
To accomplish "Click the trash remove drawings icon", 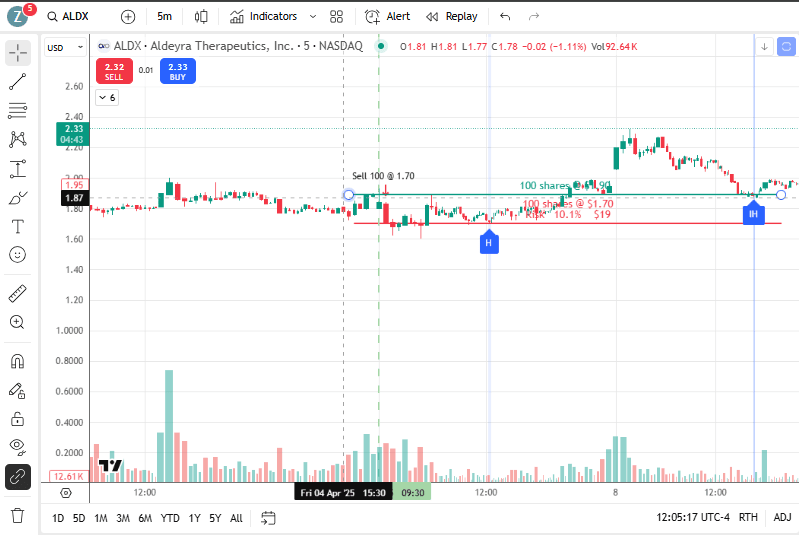I will coord(18,515).
